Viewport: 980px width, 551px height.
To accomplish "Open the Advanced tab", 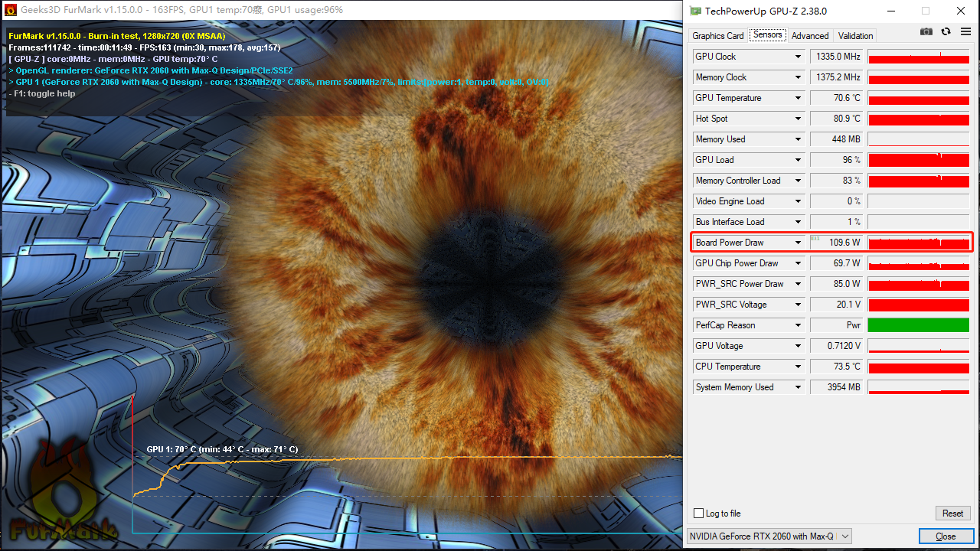I will [810, 36].
